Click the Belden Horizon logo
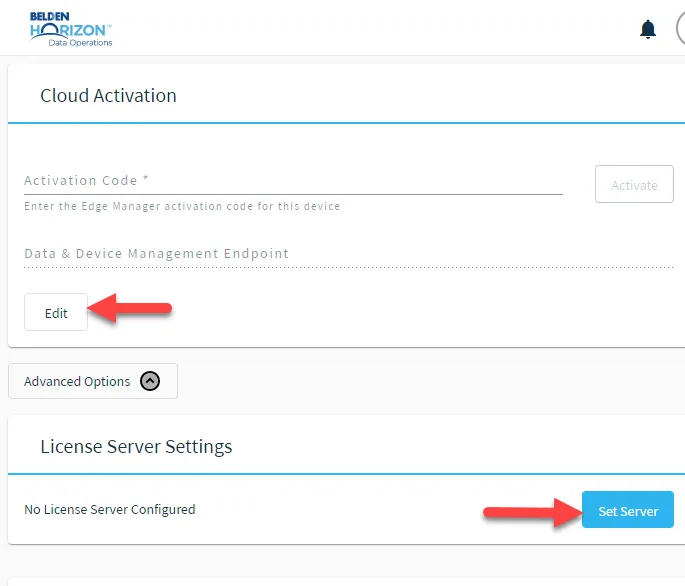 pyautogui.click(x=71, y=29)
